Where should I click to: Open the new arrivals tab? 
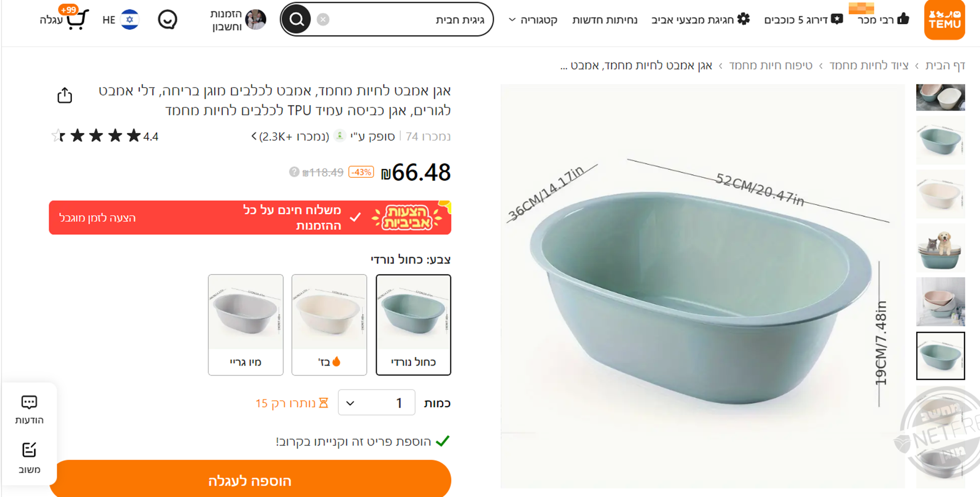pyautogui.click(x=604, y=20)
